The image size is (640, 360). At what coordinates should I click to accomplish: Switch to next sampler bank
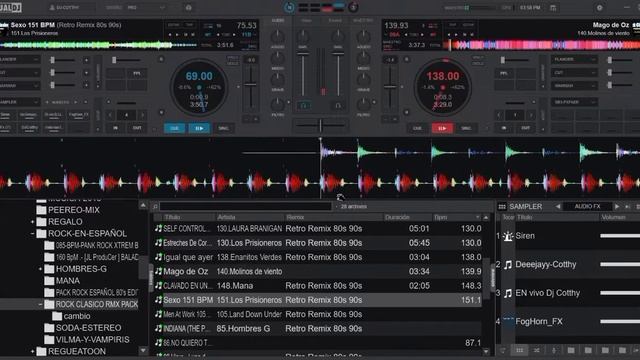[x=617, y=207]
